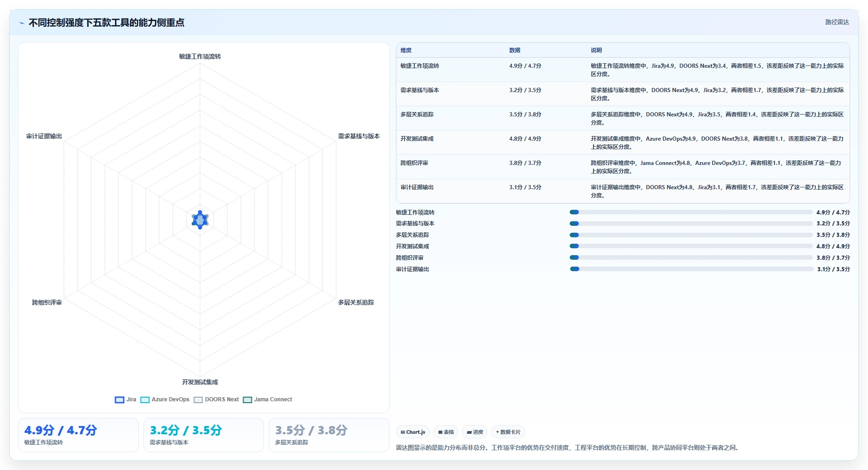This screenshot has height=470, width=868.
Task: Select the Chart.js tag chip
Action: (x=413, y=432)
